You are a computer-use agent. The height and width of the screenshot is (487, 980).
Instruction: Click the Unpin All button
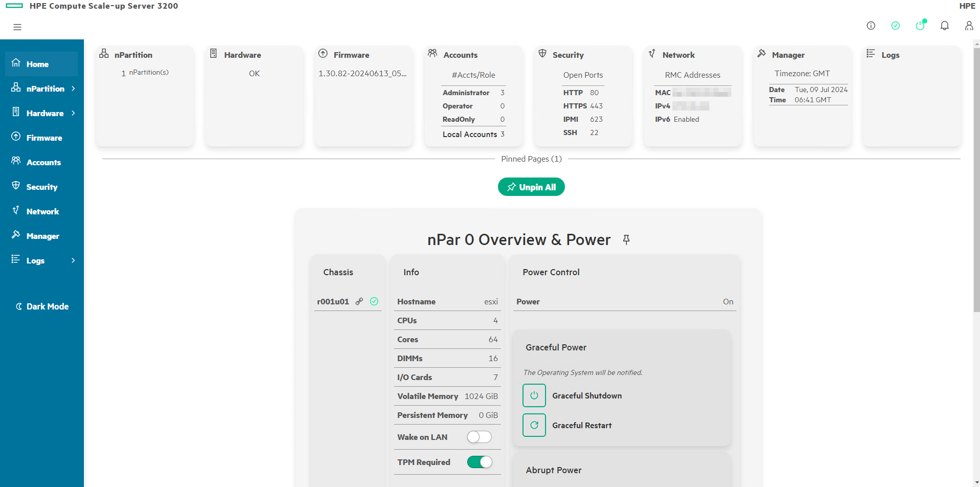531,187
